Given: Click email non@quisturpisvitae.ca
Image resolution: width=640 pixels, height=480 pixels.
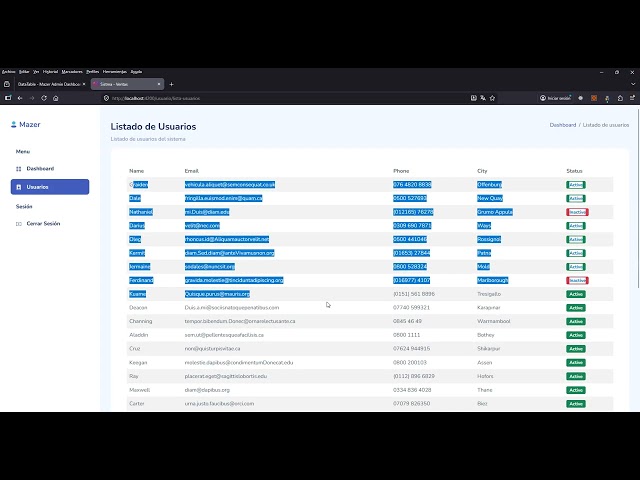Looking at the screenshot, I should point(212,349).
